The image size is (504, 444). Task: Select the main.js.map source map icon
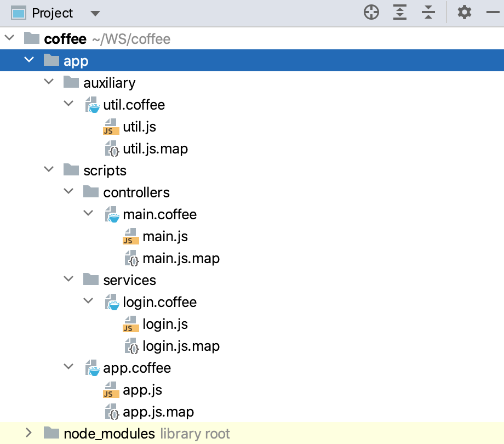tap(131, 258)
